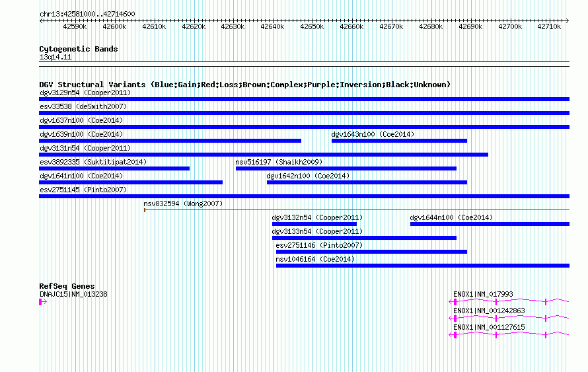
Task: Select the 42650k ruler position
Action: click(312, 26)
